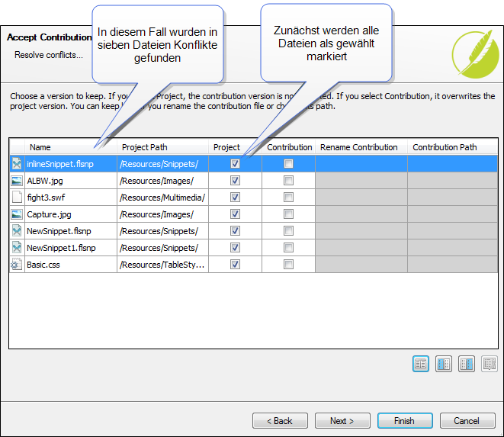
Task: Toggle the Project checkbox for Capture.jpg
Action: coord(235,214)
